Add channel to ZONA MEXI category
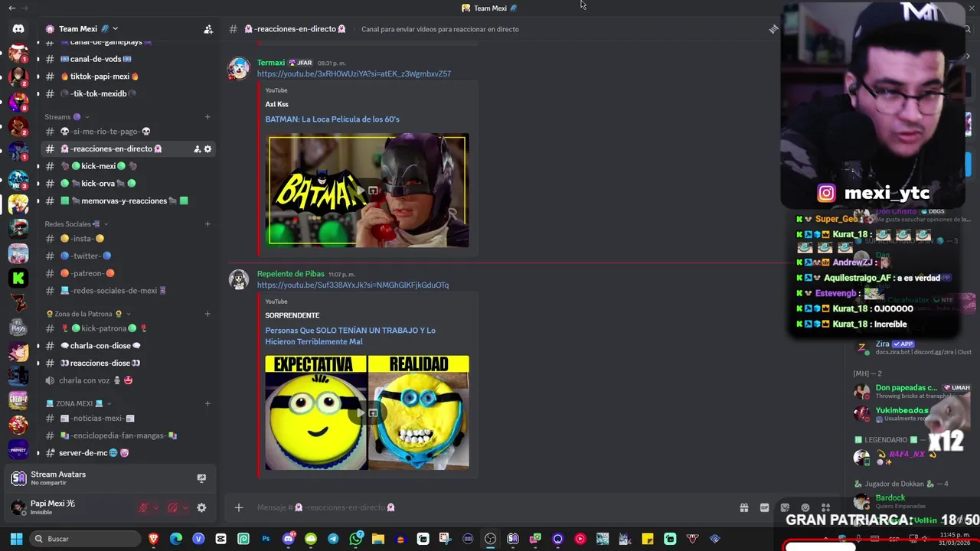Image resolution: width=980 pixels, height=551 pixels. click(207, 403)
